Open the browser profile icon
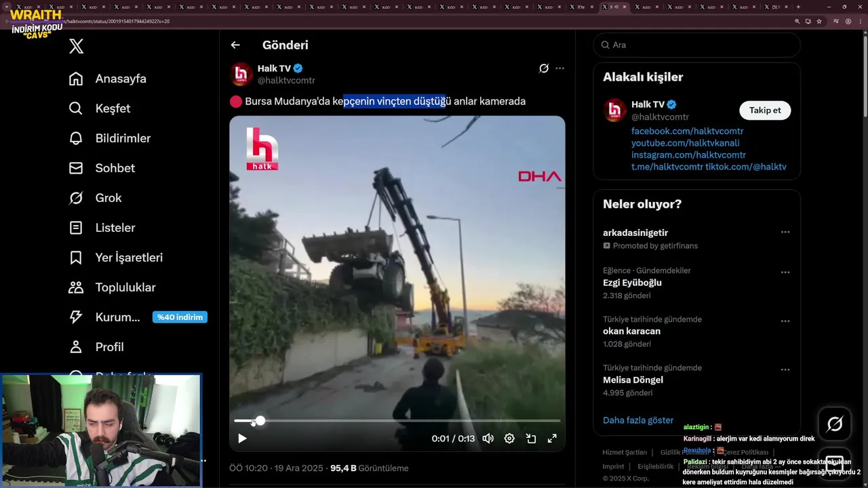This screenshot has width=868, height=488. coord(848,21)
